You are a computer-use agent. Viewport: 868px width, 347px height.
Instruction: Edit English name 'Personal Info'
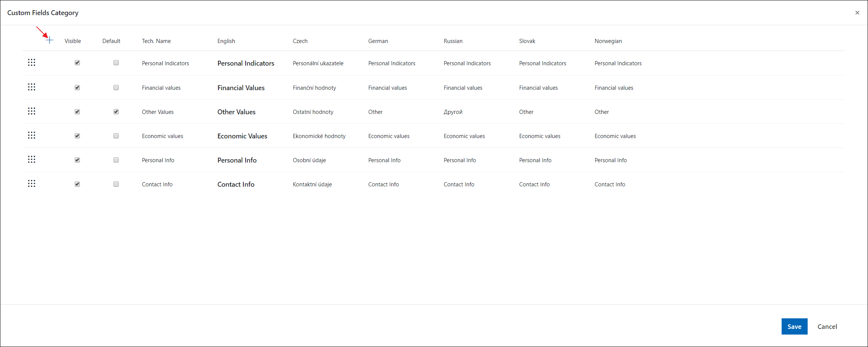(x=237, y=160)
